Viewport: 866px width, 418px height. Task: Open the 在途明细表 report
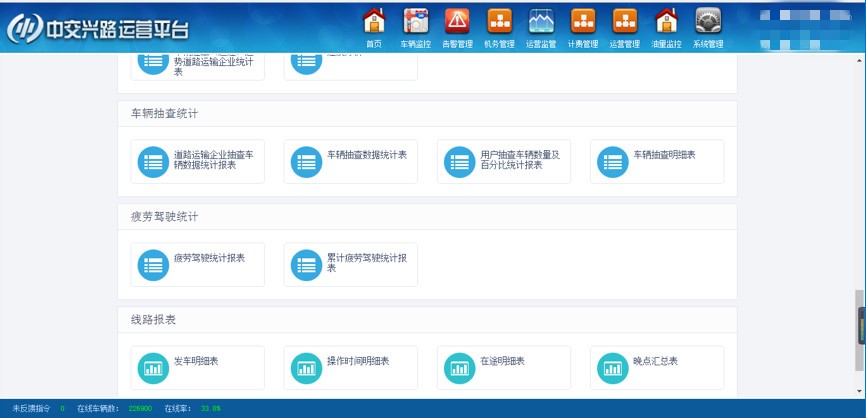click(x=504, y=367)
